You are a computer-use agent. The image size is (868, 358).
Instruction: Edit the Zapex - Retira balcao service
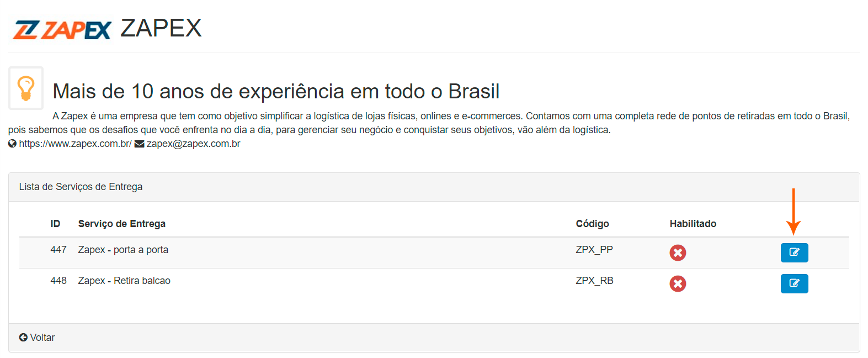tap(794, 283)
